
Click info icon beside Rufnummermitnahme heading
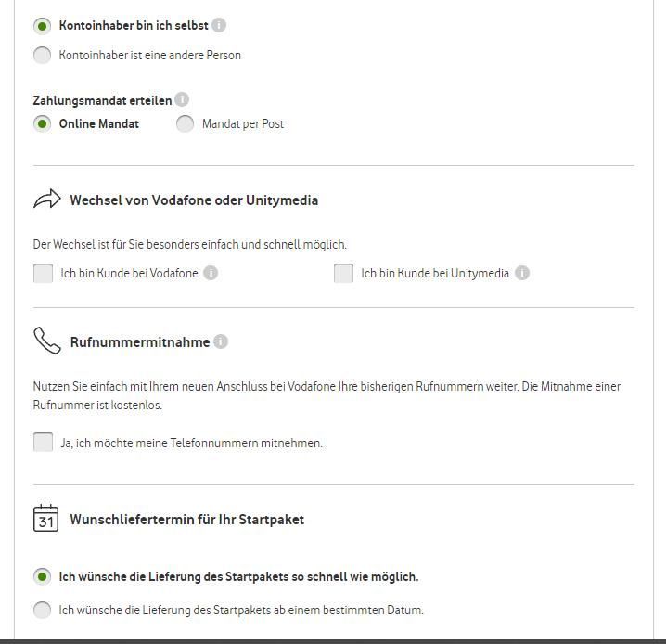click(x=220, y=341)
